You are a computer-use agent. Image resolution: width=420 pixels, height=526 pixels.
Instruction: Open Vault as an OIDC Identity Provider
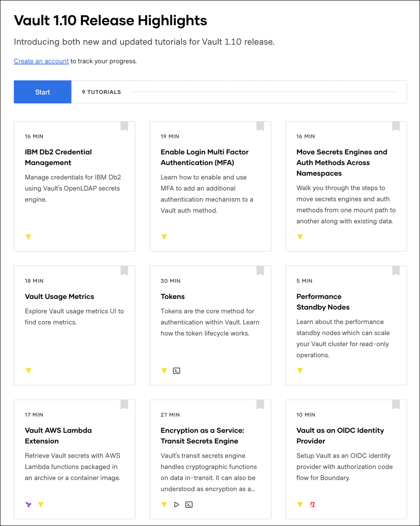pos(340,436)
